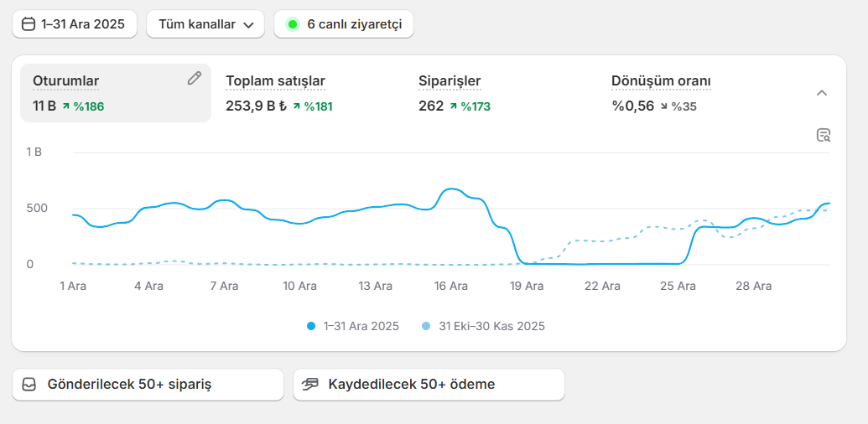
Task: Click the inbox icon for pending orders
Action: (x=29, y=385)
